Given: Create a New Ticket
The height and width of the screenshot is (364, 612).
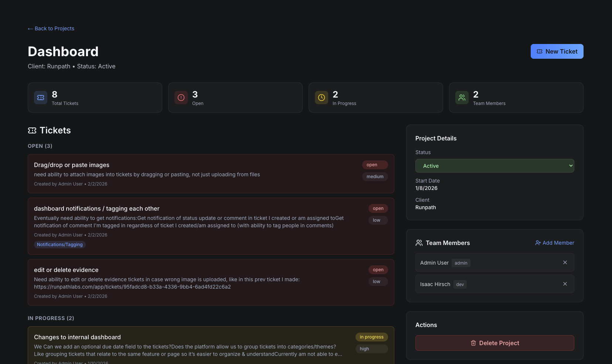Looking at the screenshot, I should click(x=557, y=51).
